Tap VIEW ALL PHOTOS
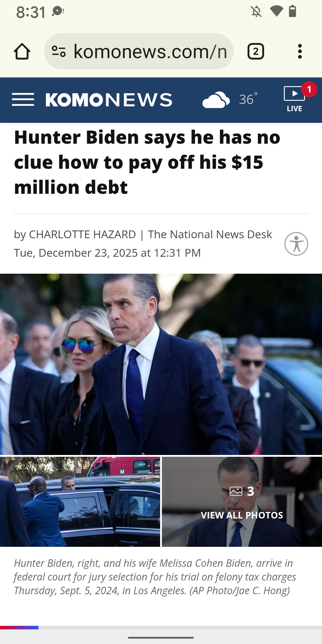 [242, 515]
